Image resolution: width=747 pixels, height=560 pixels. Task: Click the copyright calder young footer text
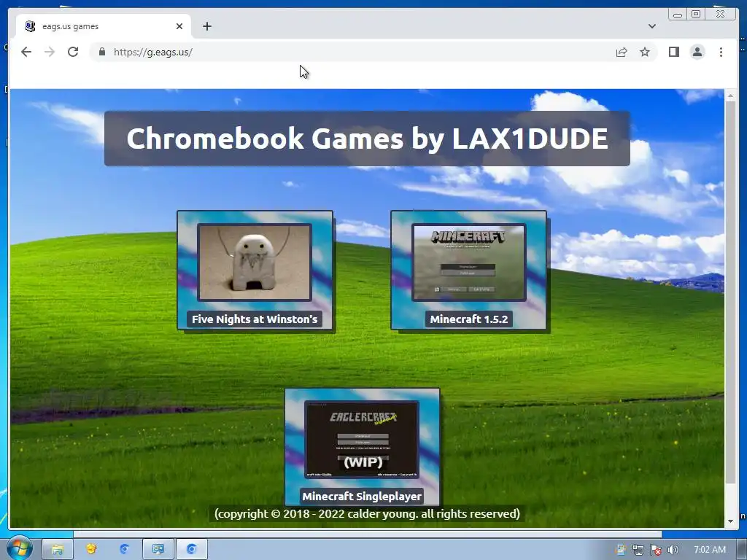coord(367,514)
